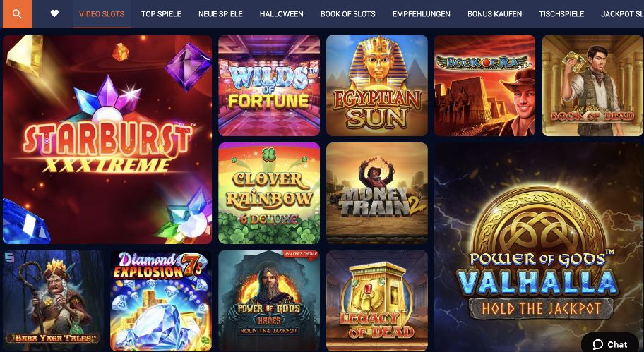Launch Clover Rainbow 6 Deluxe

pyautogui.click(x=269, y=193)
